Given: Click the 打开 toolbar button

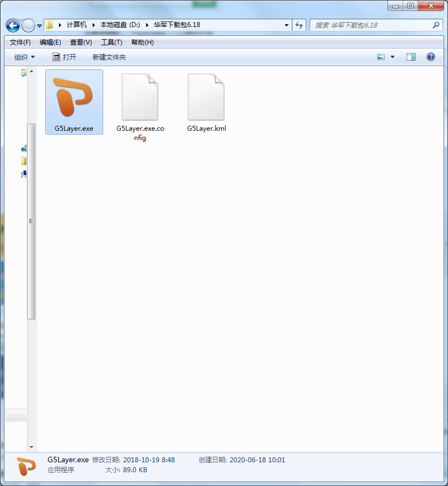Looking at the screenshot, I should pyautogui.click(x=64, y=57).
